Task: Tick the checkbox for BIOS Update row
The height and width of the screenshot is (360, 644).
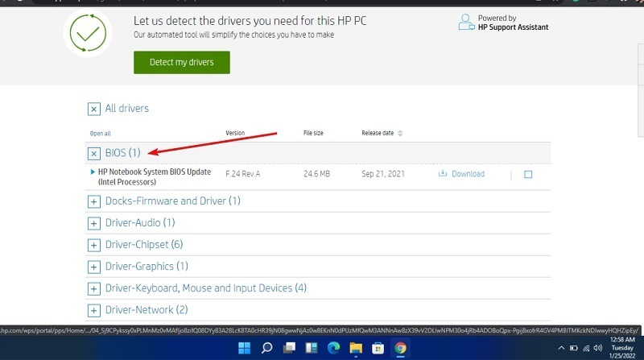Action: (x=528, y=174)
